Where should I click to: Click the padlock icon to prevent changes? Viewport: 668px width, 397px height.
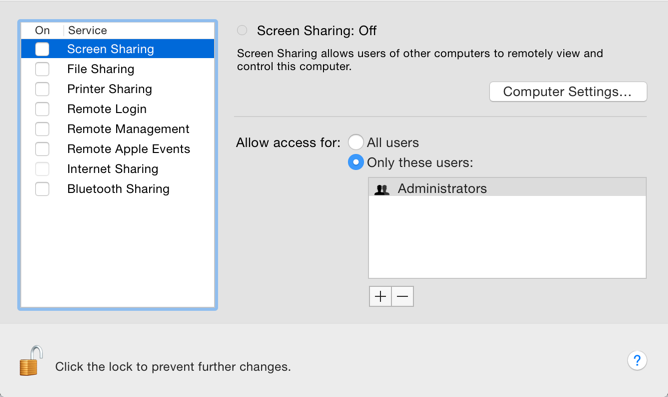31,361
